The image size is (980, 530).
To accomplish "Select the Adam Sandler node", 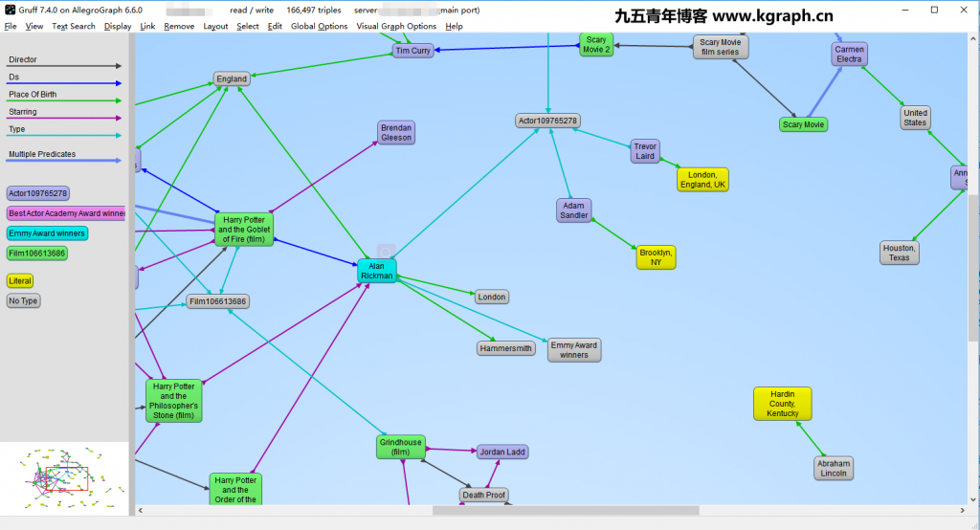I will tap(574, 210).
